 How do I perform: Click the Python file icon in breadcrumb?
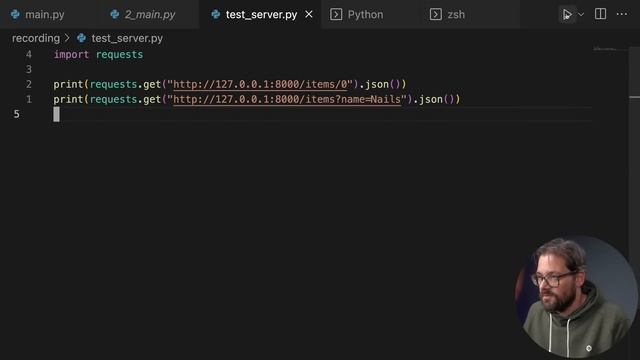(x=82, y=38)
